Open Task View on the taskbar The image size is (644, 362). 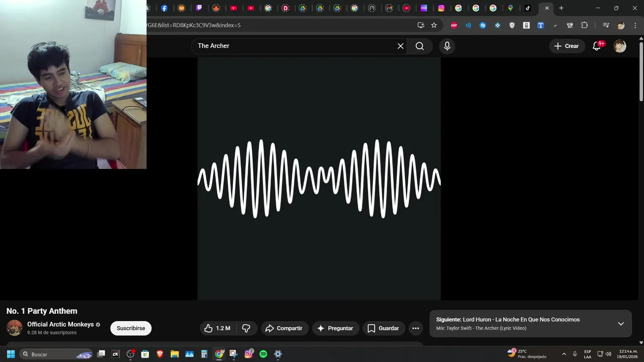[x=101, y=354]
